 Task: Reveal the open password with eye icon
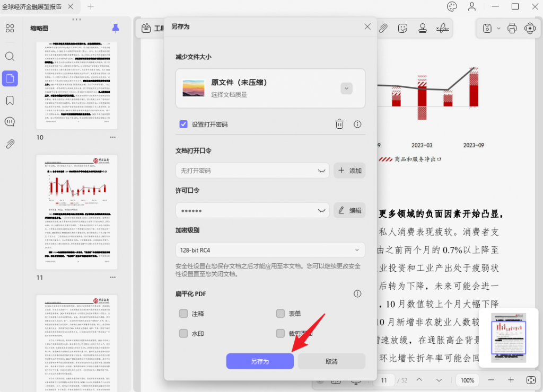(322, 171)
